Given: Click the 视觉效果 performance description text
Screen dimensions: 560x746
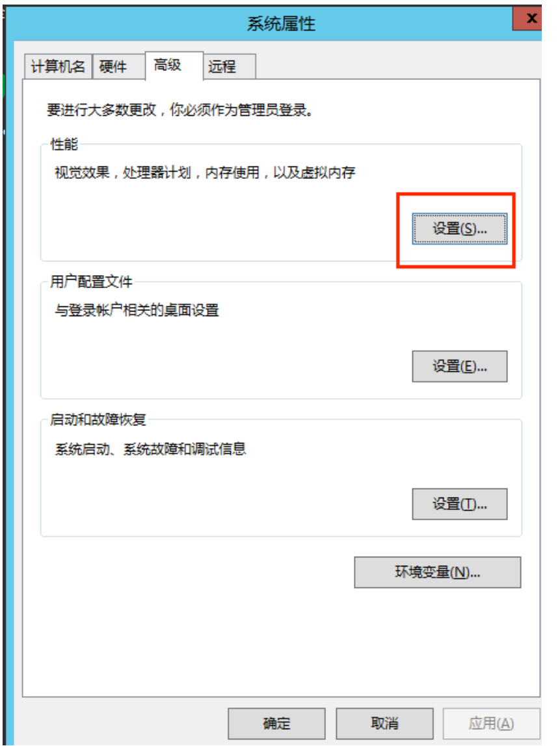Looking at the screenshot, I should pyautogui.click(x=205, y=172).
